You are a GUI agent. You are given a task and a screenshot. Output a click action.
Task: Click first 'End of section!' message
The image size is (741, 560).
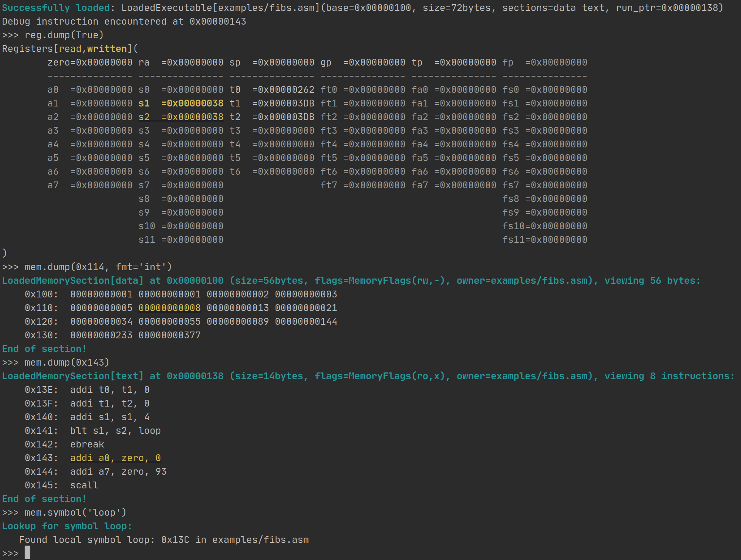(x=44, y=349)
